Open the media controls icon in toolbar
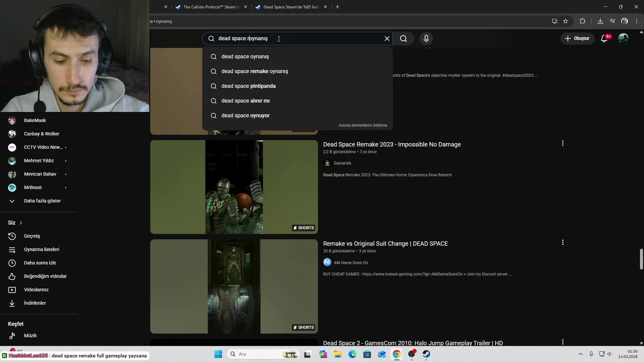Image resolution: width=644 pixels, height=362 pixels. (612, 21)
